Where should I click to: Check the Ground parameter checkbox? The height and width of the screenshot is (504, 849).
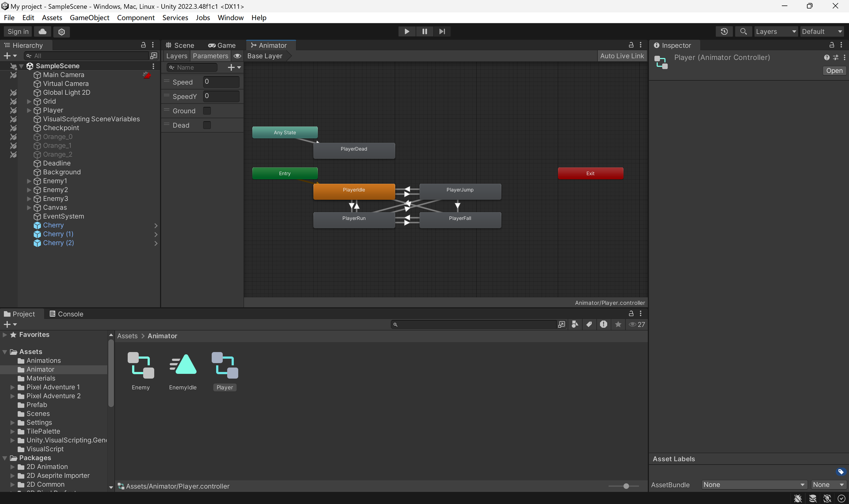pos(207,111)
